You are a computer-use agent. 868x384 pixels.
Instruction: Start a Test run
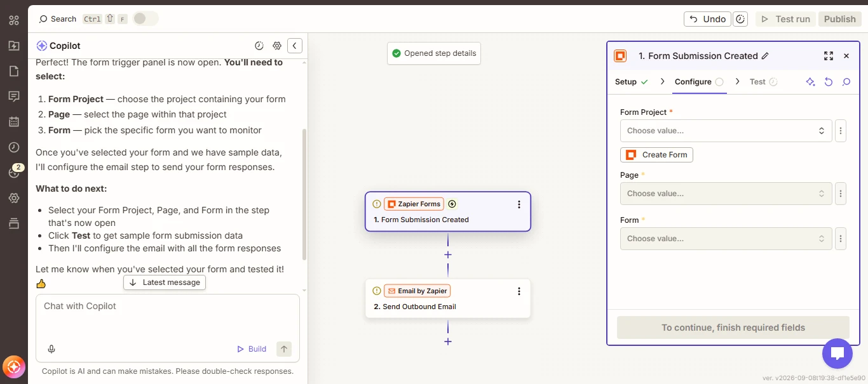point(785,19)
